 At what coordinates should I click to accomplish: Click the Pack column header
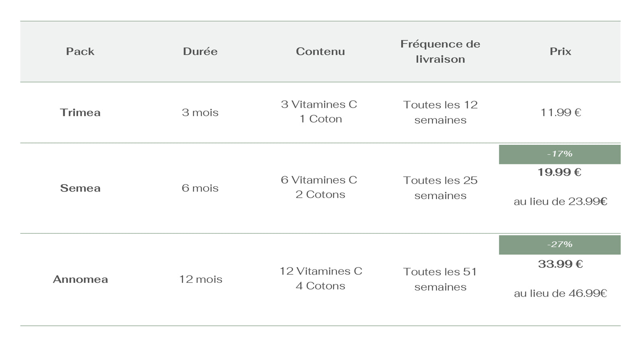pyautogui.click(x=80, y=51)
